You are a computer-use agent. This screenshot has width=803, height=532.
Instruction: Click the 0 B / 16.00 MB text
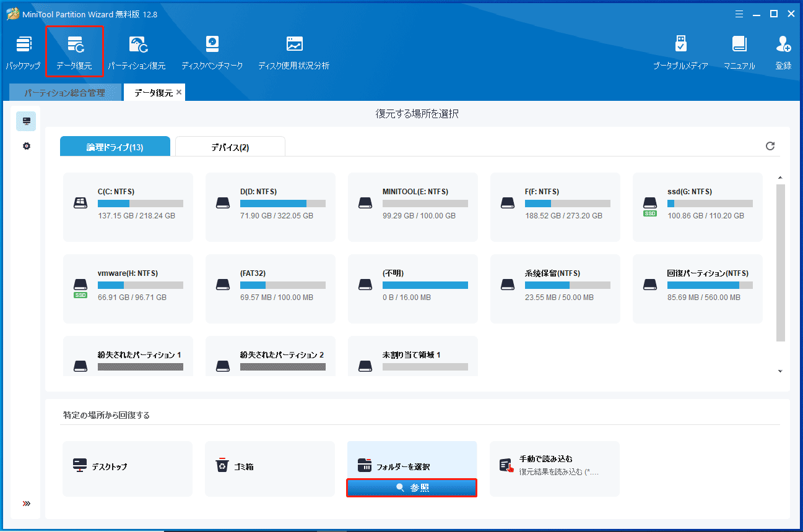(x=407, y=298)
